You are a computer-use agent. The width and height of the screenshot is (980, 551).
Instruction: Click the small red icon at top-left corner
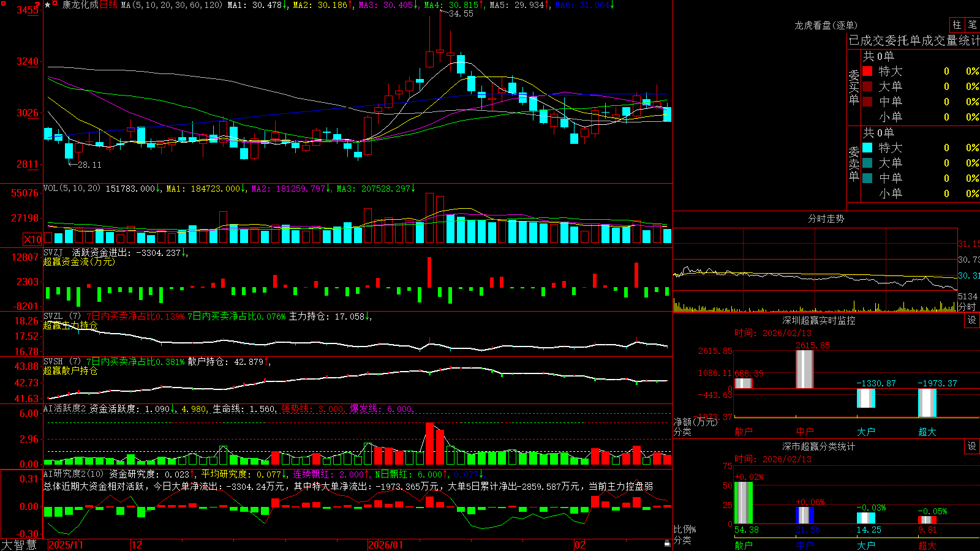click(3, 3)
